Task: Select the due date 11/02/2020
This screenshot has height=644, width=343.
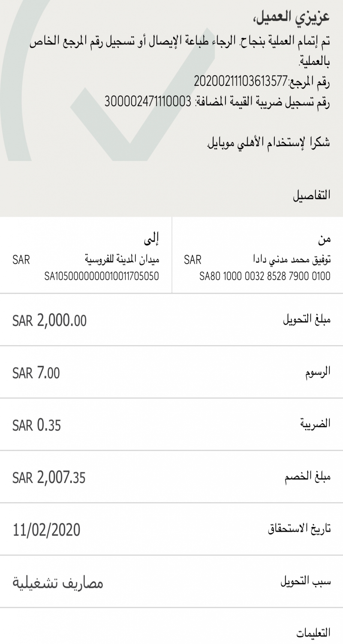Action: click(46, 530)
